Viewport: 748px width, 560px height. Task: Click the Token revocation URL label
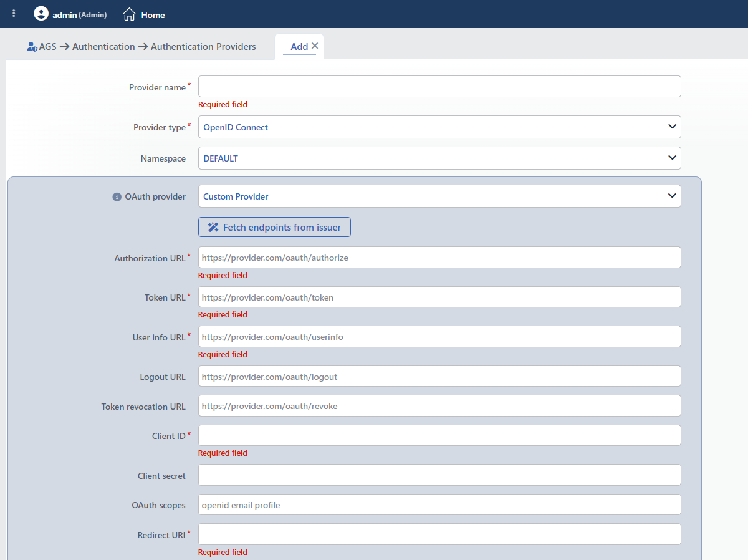pyautogui.click(x=143, y=407)
